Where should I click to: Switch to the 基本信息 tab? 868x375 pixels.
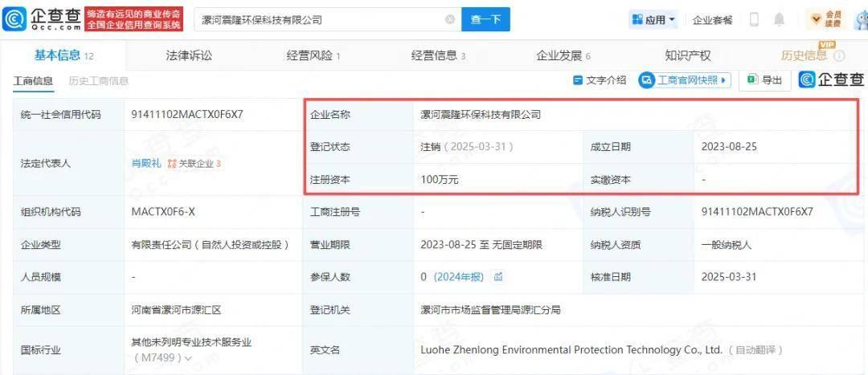(x=64, y=55)
